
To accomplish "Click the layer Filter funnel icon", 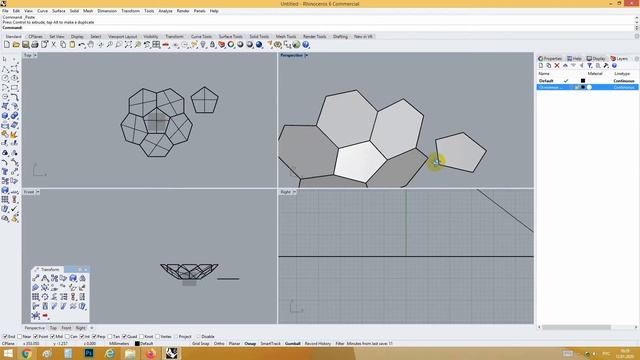I will point(590,66).
